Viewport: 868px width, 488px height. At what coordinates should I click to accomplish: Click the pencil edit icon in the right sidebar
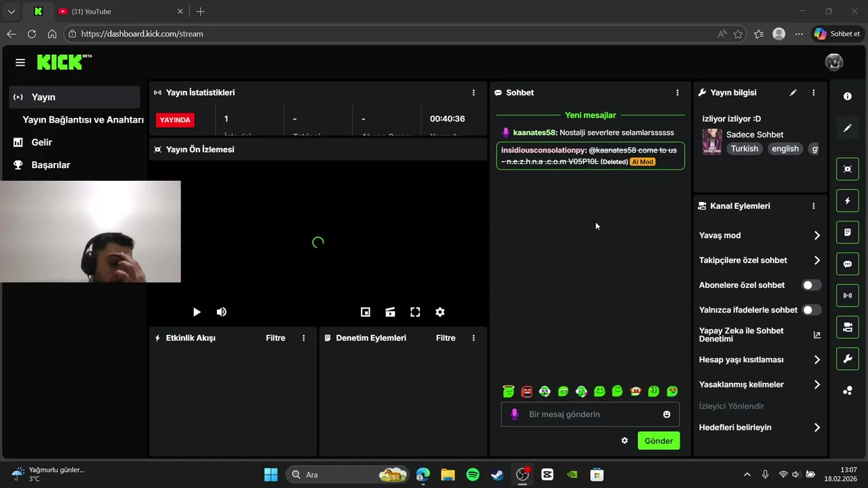(x=848, y=128)
